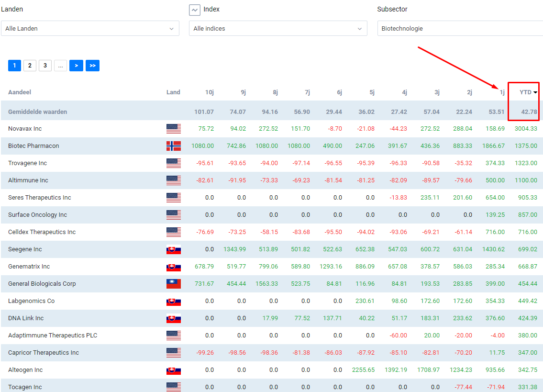Click the Norway flag for Biotec Pharmacon

174,146
